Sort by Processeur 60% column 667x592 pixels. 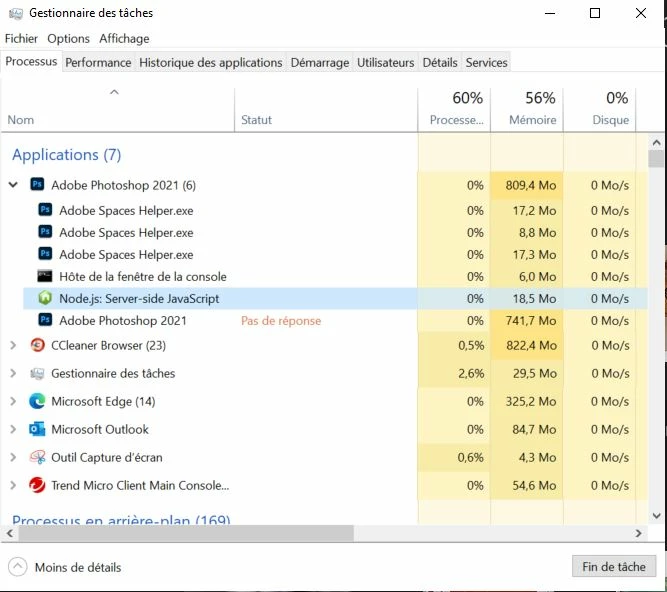click(x=454, y=110)
